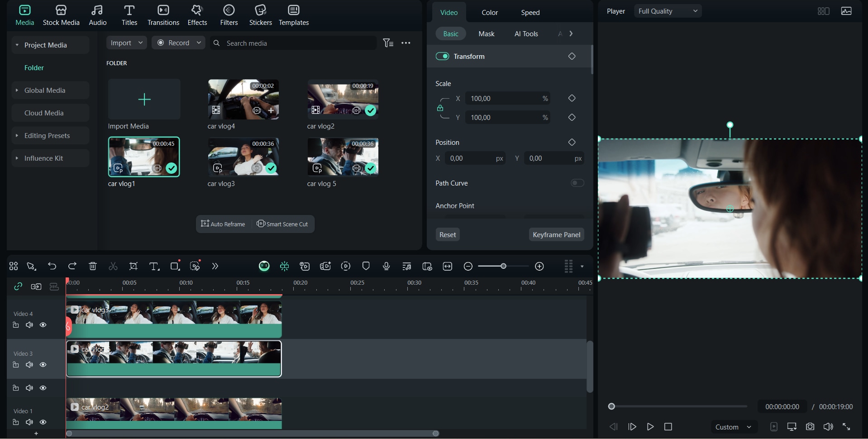Expand the Global Media section
The image size is (868, 439).
coord(17,91)
